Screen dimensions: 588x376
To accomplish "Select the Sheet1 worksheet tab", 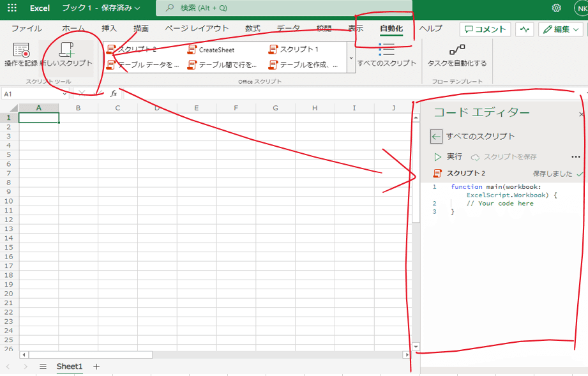I will coord(70,366).
